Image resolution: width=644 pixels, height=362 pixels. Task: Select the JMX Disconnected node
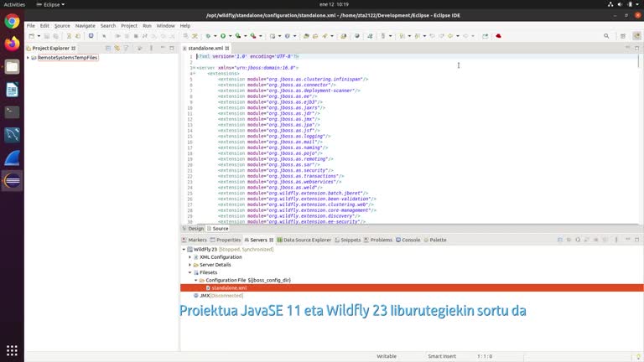click(x=219, y=296)
